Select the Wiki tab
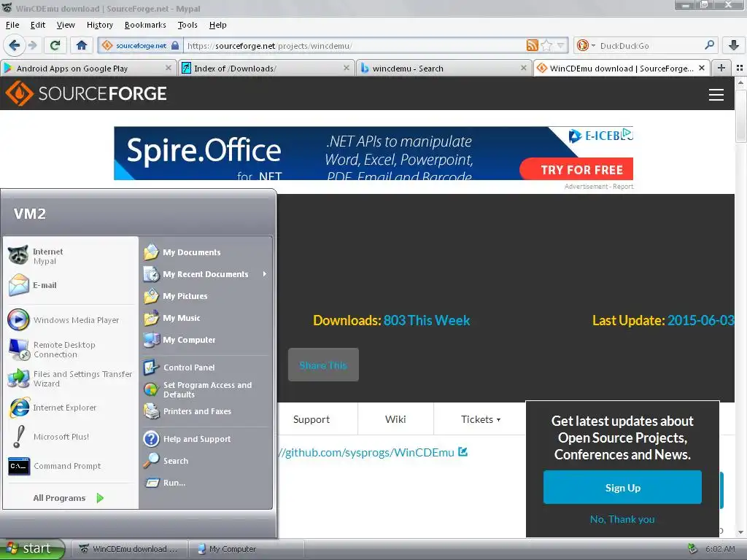The height and width of the screenshot is (560, 747). click(x=395, y=419)
